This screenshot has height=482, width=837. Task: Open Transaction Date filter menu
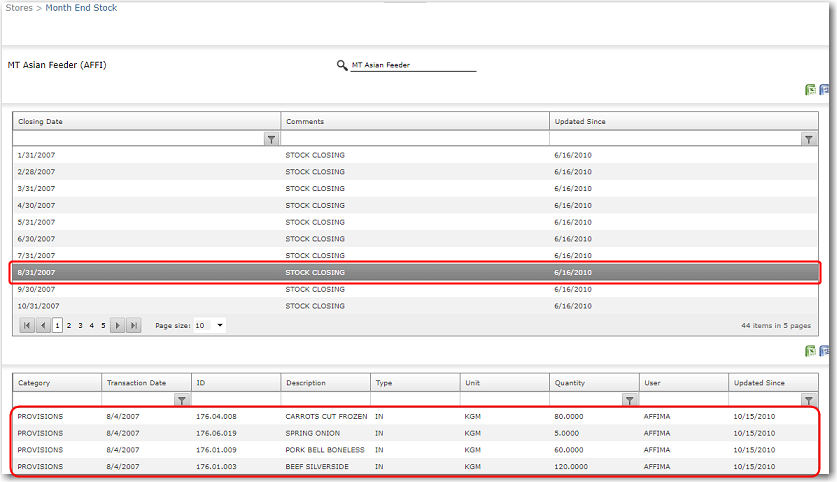[x=181, y=400]
